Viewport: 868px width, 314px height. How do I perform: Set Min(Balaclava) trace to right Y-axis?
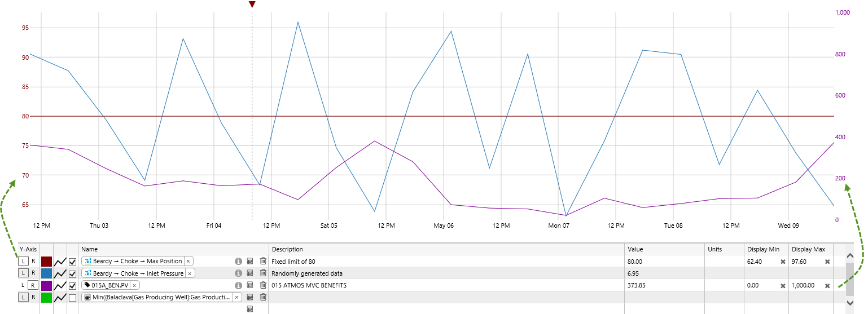(33, 297)
